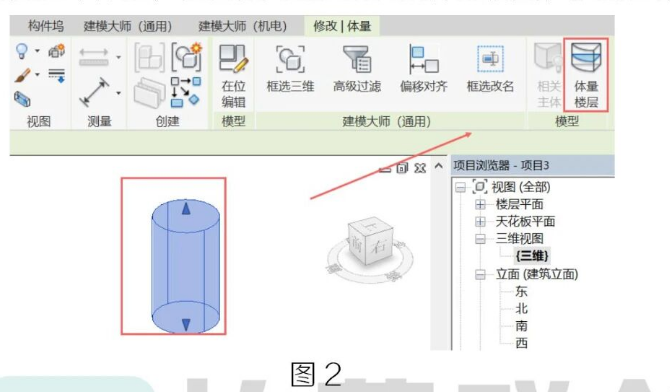Open the 西 elevation view

[x=521, y=342]
